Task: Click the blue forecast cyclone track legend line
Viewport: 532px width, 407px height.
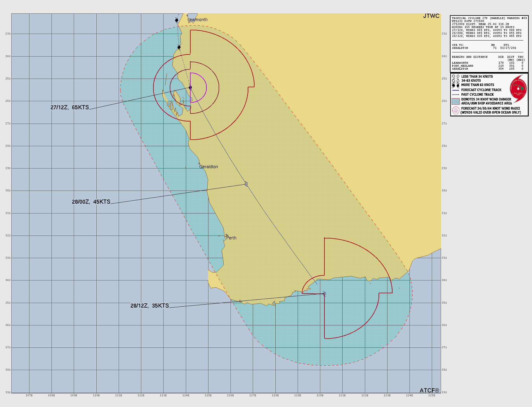Action: [x=456, y=90]
